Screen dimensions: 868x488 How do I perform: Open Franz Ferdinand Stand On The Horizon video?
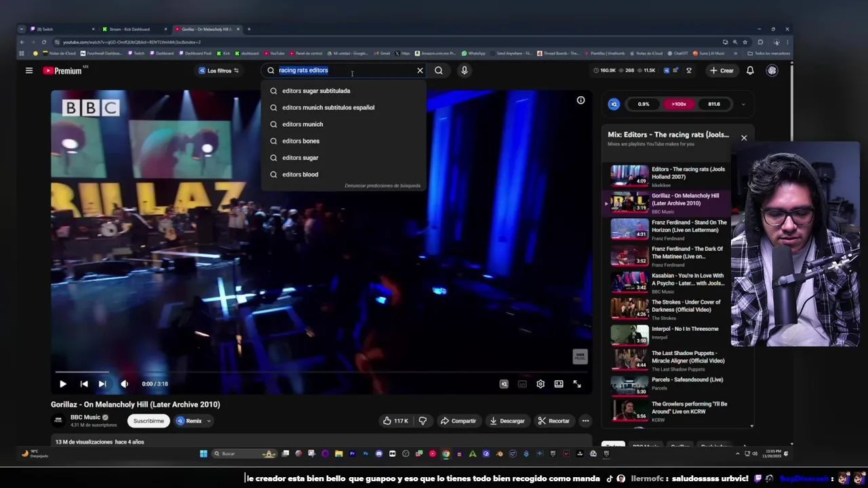click(669, 229)
